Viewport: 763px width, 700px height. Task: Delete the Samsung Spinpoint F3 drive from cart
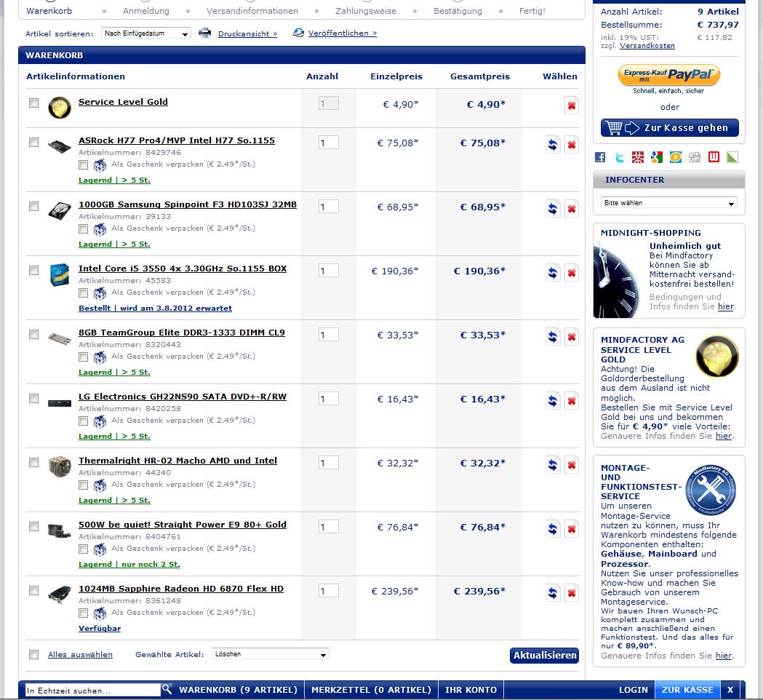571,209
